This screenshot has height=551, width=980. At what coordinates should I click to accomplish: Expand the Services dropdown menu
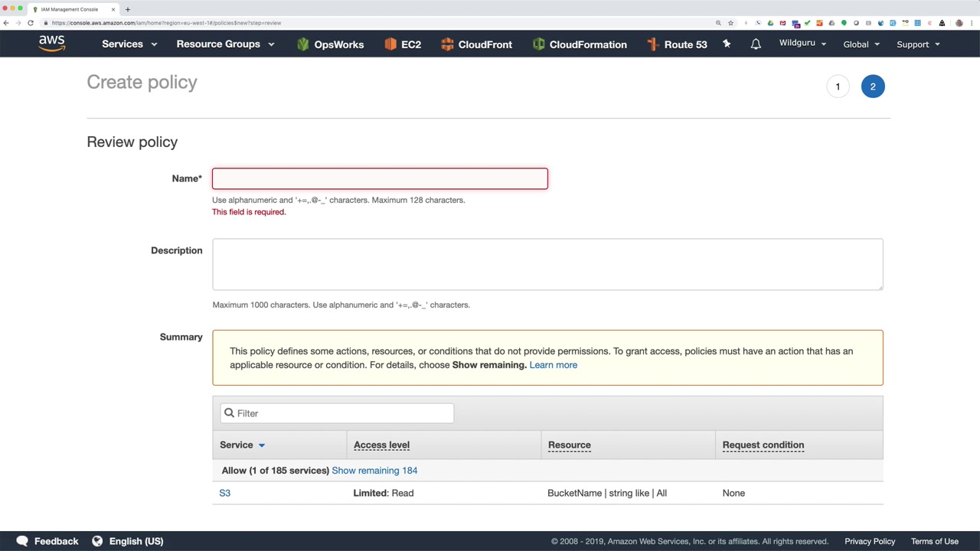pos(129,44)
